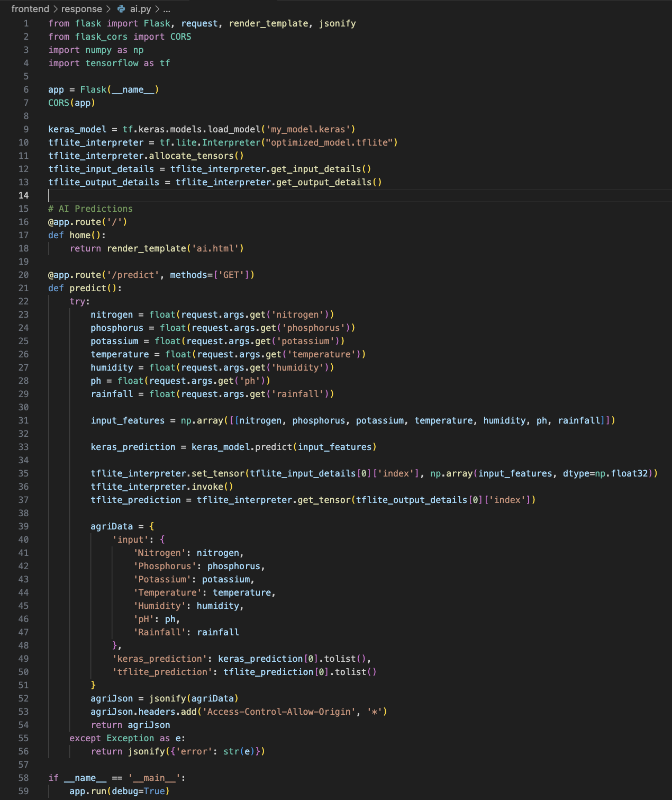
Task: Click the 'Potassium' dictionary key
Action: click(x=162, y=579)
